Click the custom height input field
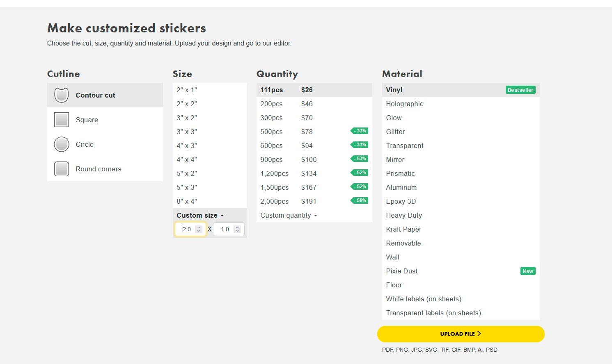 click(x=224, y=229)
